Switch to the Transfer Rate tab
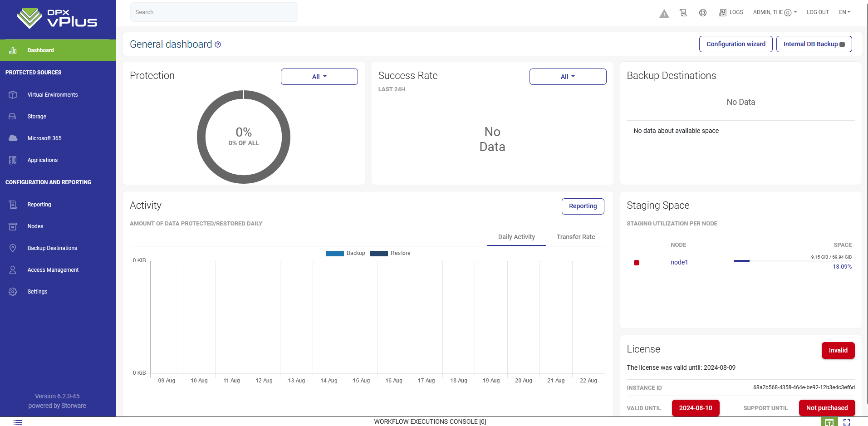Image resolution: width=868 pixels, height=426 pixels. [575, 237]
